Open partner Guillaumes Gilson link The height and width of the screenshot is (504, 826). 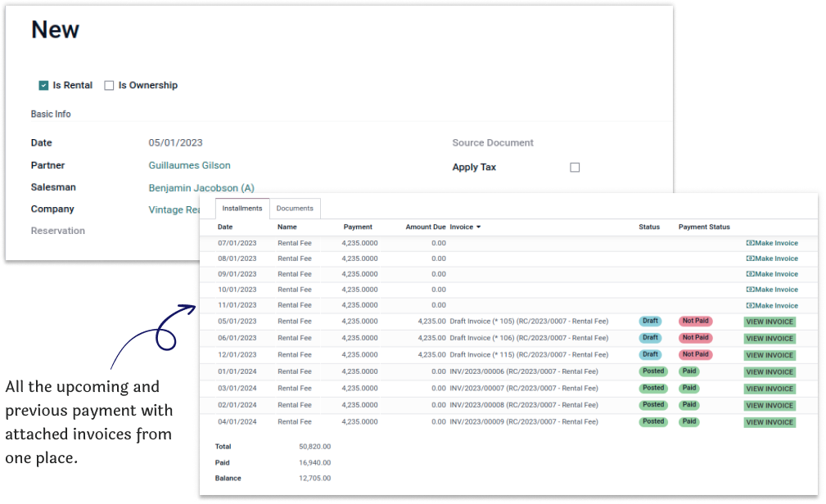[x=189, y=165]
